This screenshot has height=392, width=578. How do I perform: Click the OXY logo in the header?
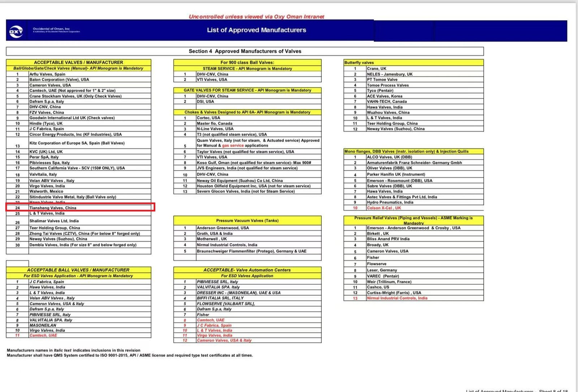click(x=16, y=31)
